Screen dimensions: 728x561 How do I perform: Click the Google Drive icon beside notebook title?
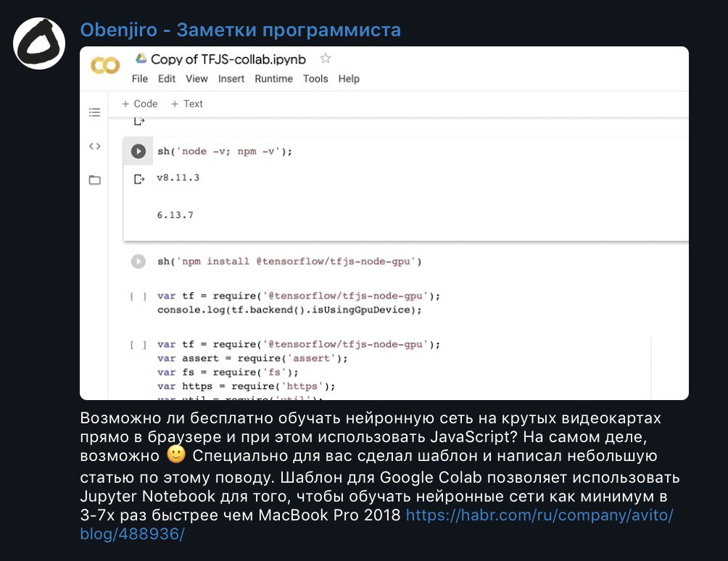141,59
